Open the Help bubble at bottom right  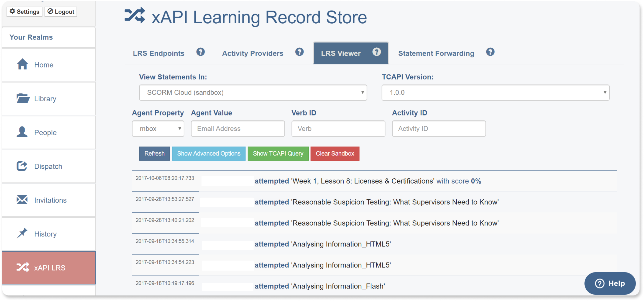pyautogui.click(x=610, y=283)
